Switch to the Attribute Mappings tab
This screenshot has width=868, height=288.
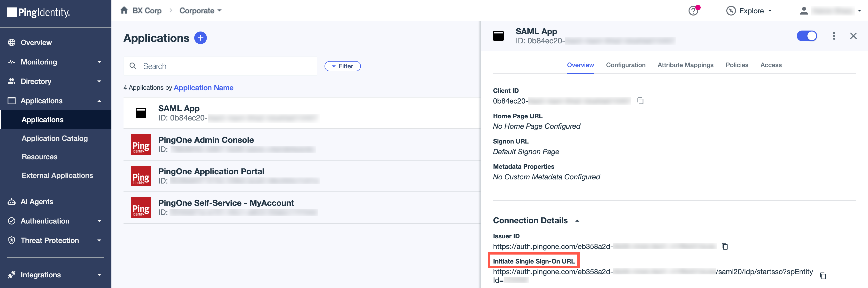[x=685, y=65]
